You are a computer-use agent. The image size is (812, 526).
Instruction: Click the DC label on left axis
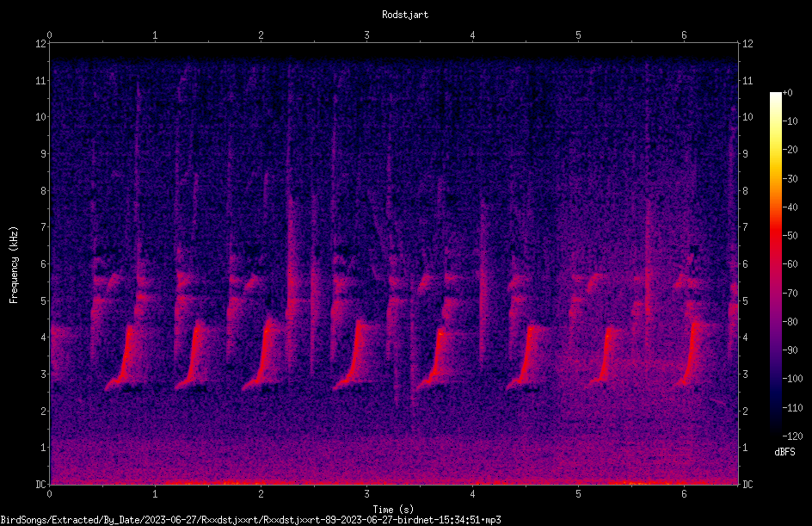41,485
